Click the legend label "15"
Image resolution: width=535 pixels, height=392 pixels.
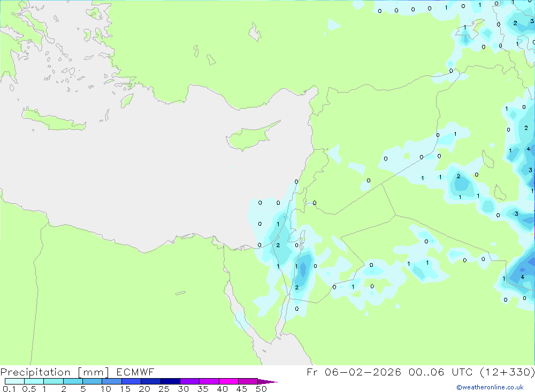pos(125,389)
